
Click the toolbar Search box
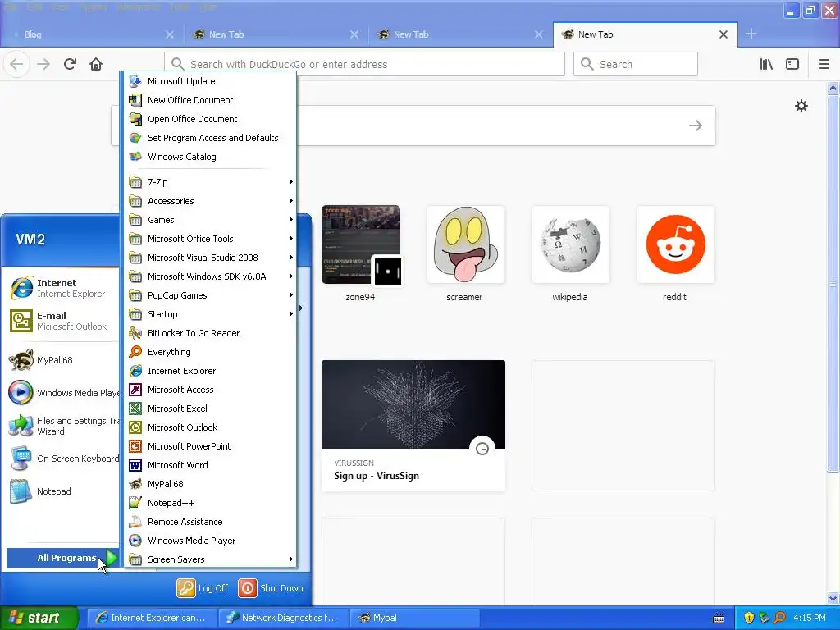[636, 64]
